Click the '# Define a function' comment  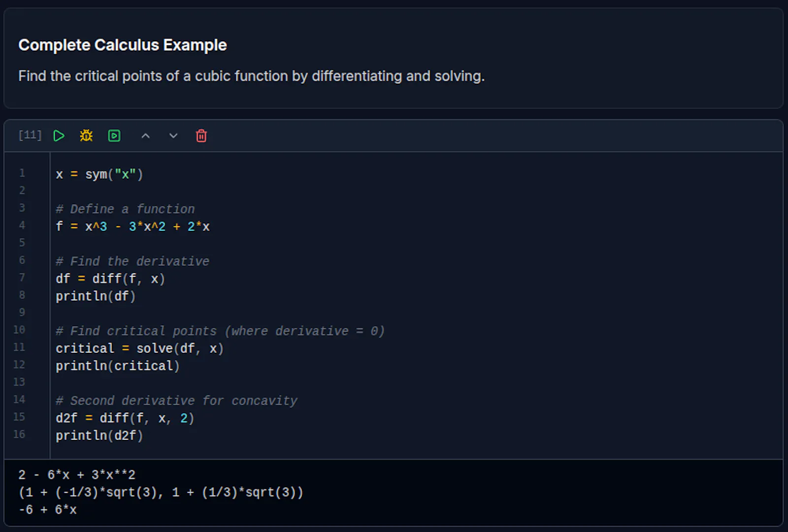click(125, 209)
